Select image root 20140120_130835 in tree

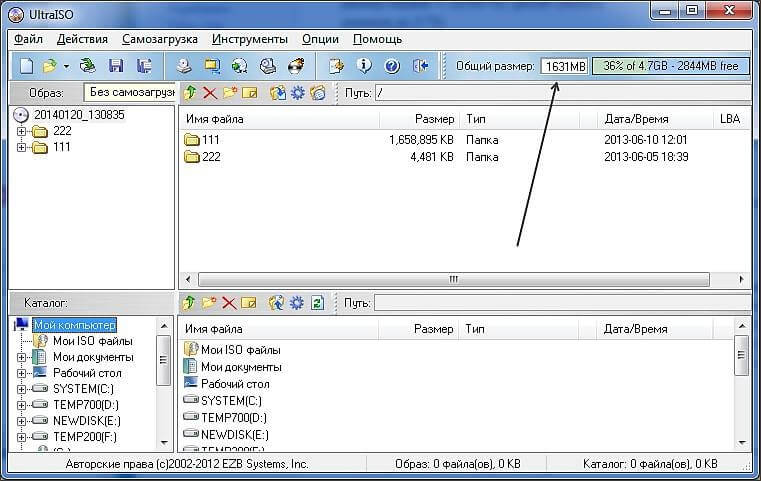79,115
